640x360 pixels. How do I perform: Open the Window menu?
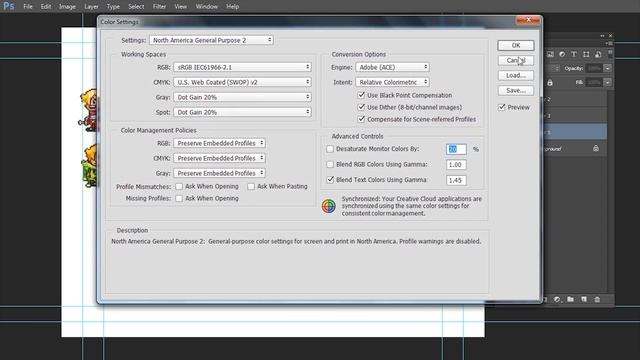point(207,7)
